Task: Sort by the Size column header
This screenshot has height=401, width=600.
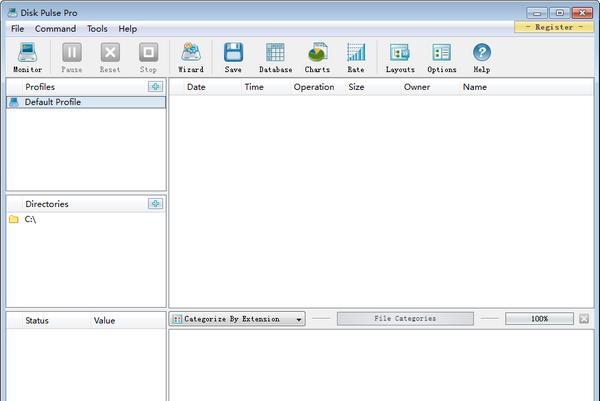Action: click(356, 87)
